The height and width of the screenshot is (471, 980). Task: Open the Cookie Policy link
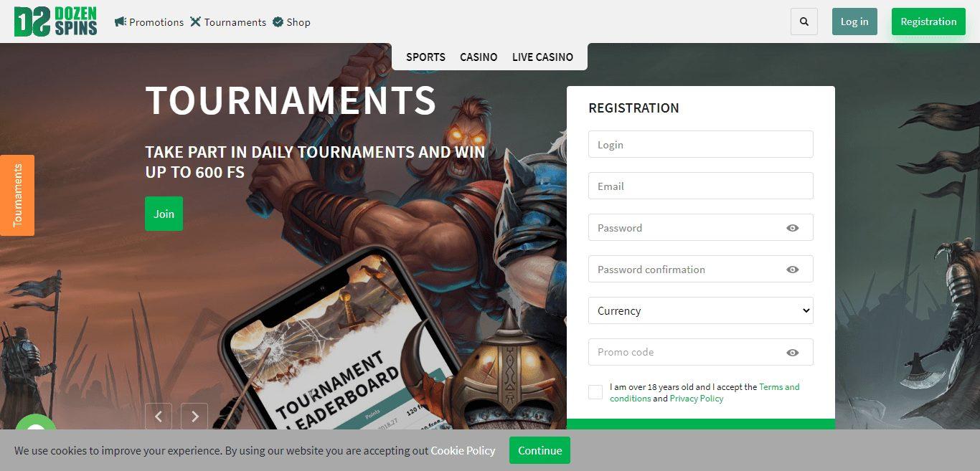(463, 450)
